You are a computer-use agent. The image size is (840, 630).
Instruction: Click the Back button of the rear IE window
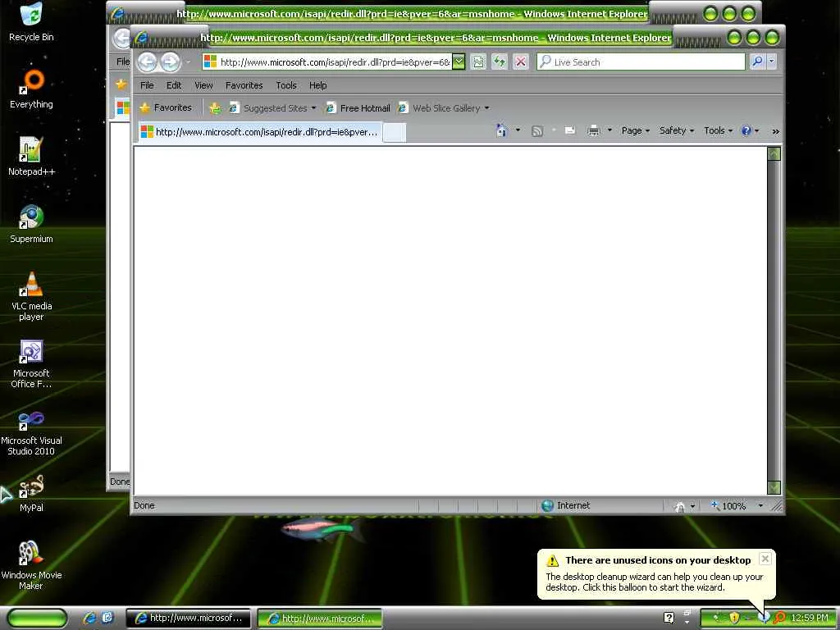[x=121, y=38]
